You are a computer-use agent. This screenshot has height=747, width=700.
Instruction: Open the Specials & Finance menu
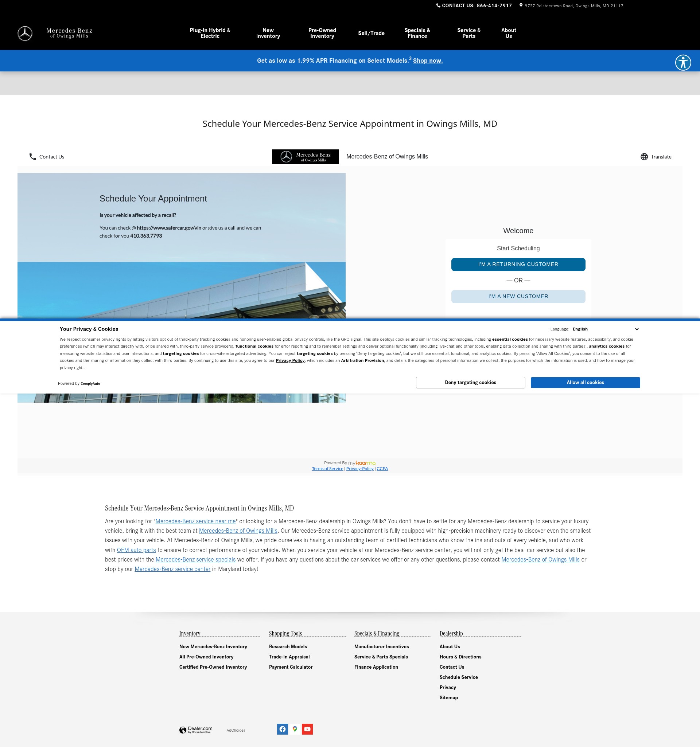tap(417, 34)
